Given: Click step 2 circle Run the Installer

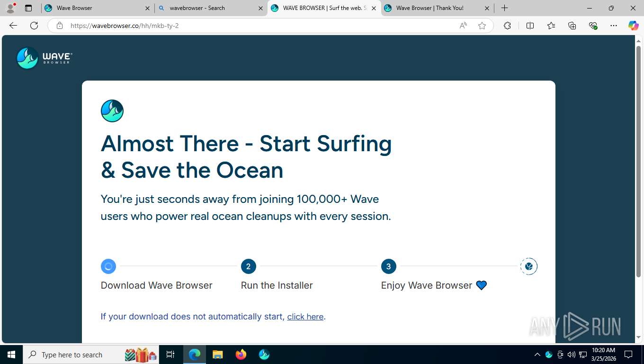Looking at the screenshot, I should (x=249, y=266).
